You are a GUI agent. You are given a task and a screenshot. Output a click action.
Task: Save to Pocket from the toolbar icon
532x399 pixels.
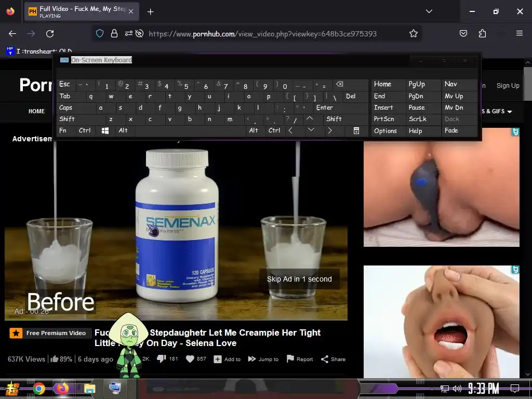pos(463,33)
